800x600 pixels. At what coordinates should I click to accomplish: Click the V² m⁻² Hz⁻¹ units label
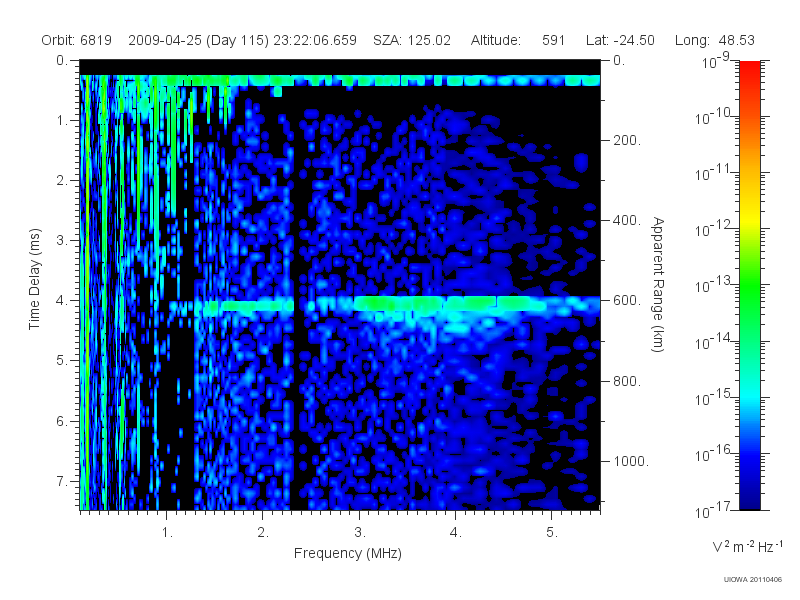point(747,546)
